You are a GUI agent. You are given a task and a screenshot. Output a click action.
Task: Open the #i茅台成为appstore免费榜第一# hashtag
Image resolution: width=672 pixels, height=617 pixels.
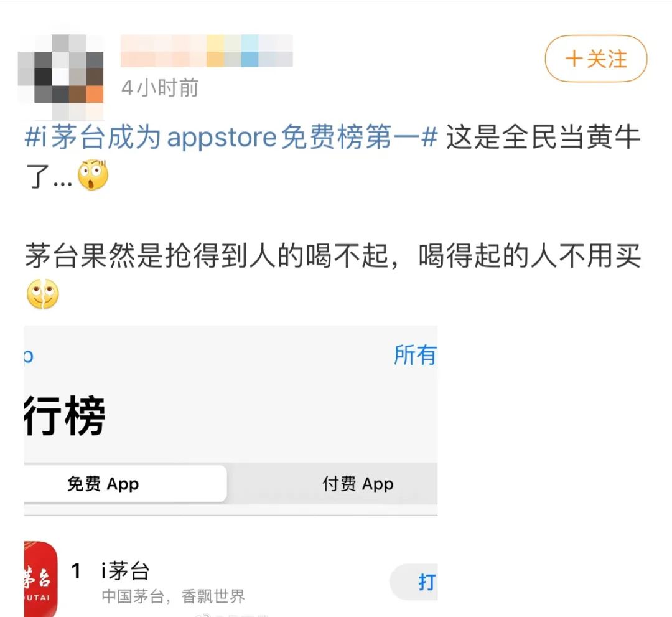(231, 138)
